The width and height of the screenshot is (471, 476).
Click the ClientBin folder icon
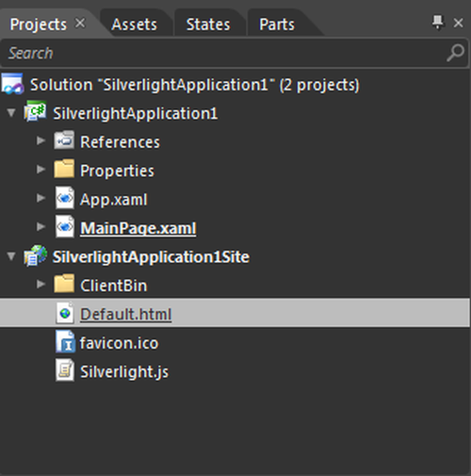click(64, 284)
